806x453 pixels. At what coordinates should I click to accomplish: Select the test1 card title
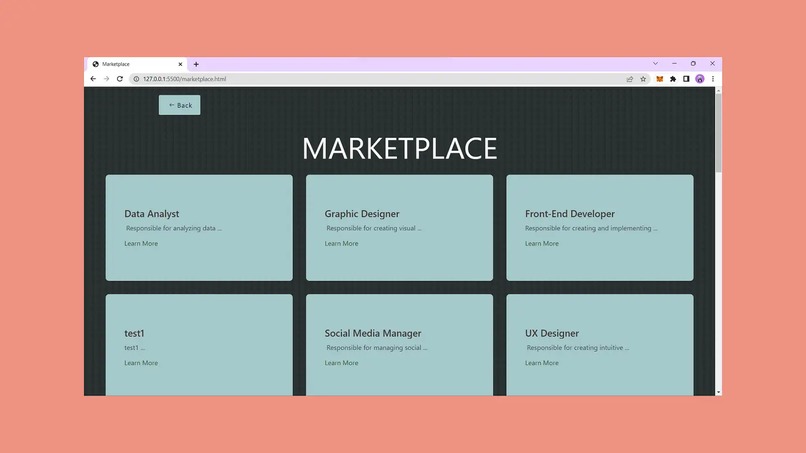134,333
